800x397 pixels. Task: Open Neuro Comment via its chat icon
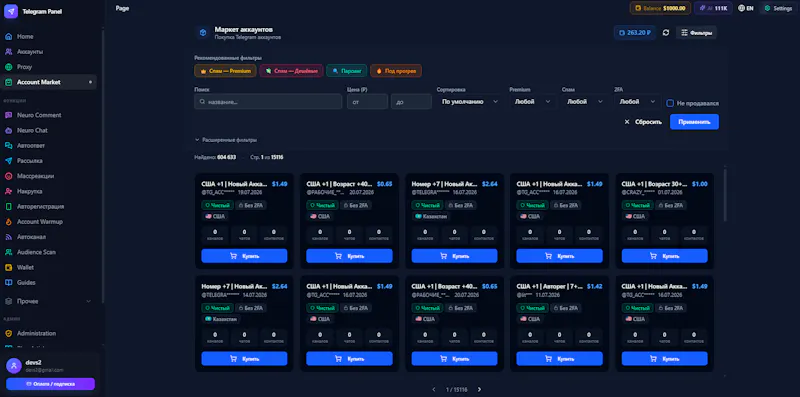tap(8, 115)
